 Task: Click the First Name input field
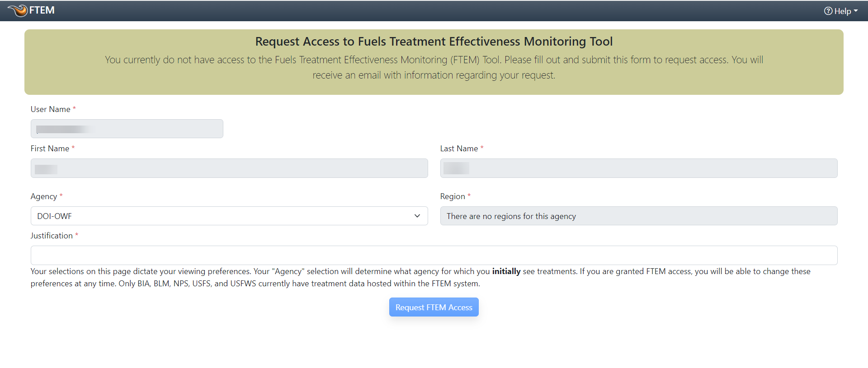[229, 168]
